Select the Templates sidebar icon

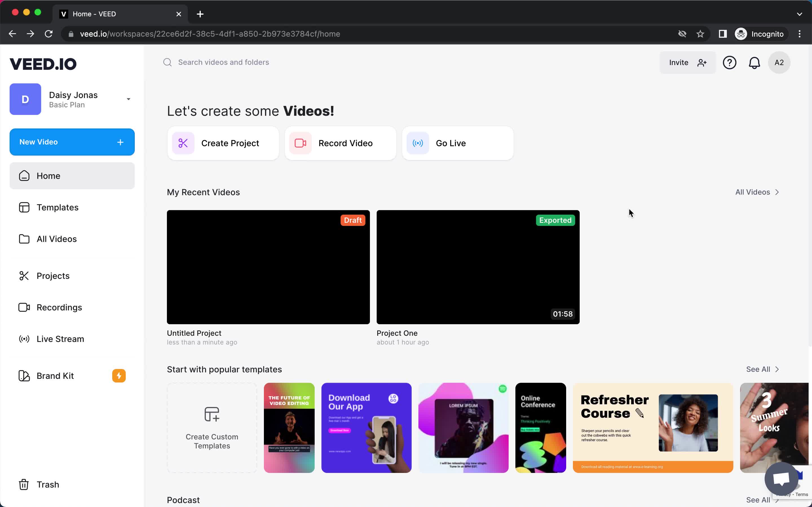pyautogui.click(x=23, y=207)
